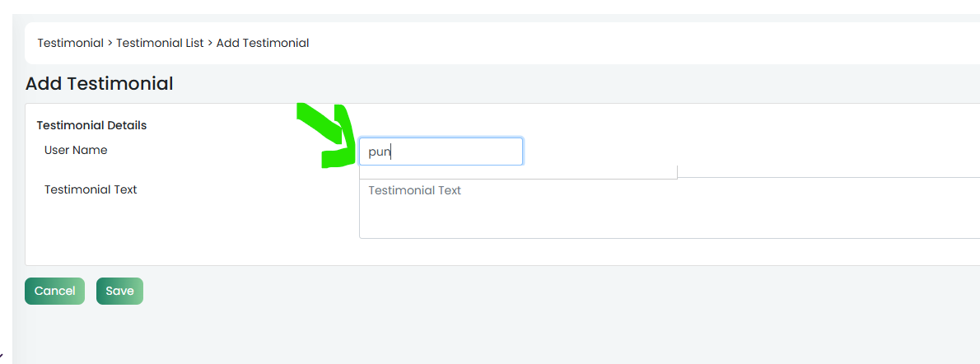Viewport: 980px width, 364px height.
Task: Click the small dark purple sidebar mark
Action: [2, 357]
